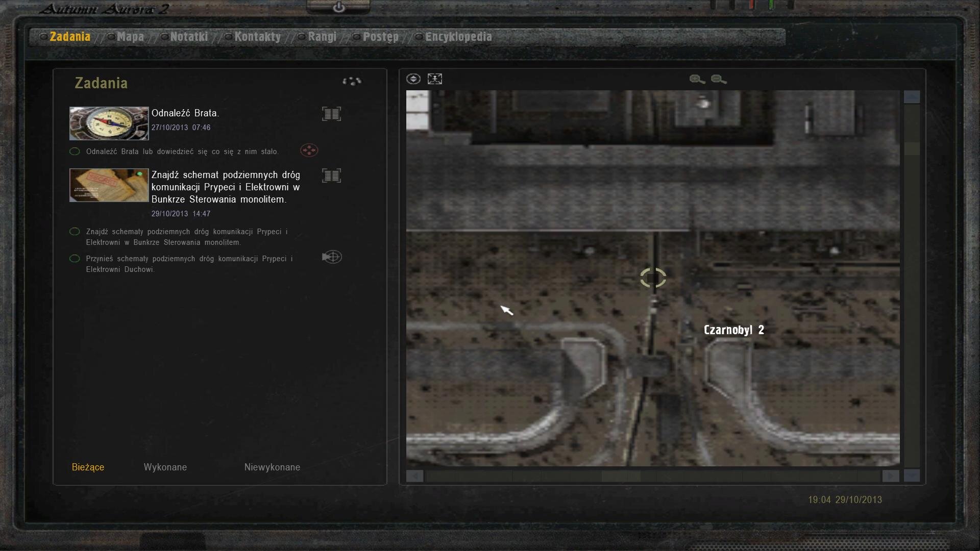
Task: Toggle circle for Przynieś schematy objective
Action: pos(75,259)
